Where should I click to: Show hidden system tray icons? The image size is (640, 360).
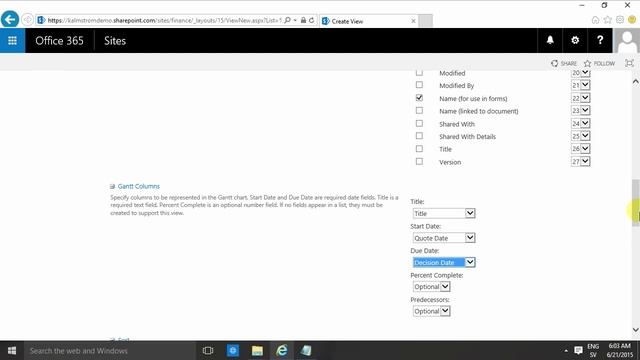566,351
